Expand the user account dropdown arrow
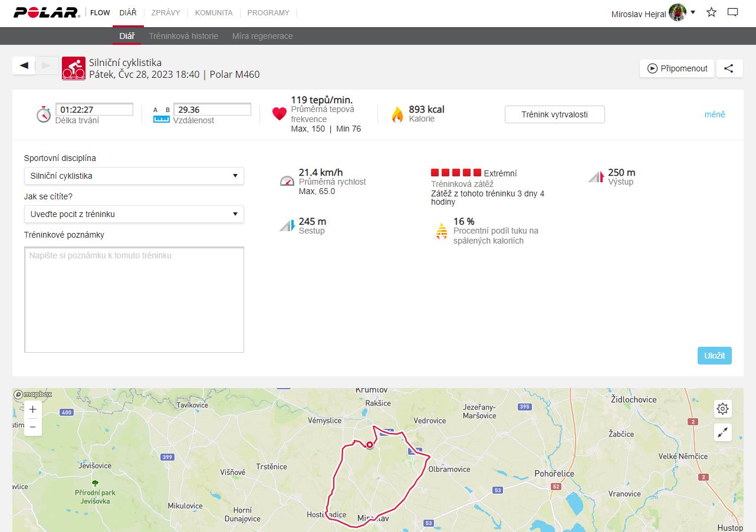This screenshot has height=532, width=756. (693, 12)
